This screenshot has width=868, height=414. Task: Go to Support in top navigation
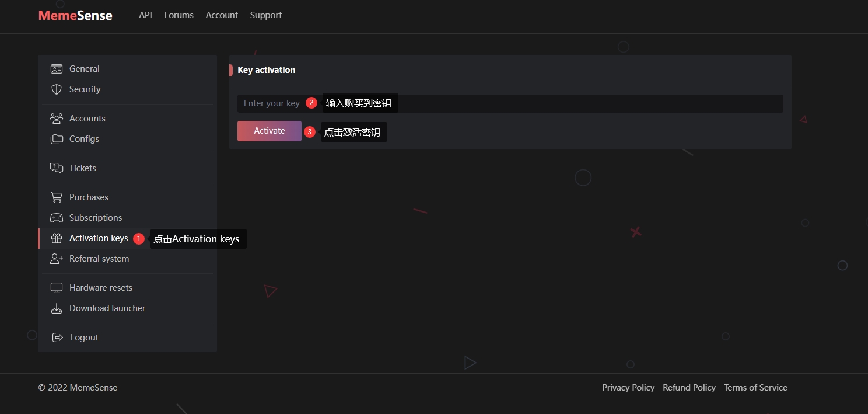click(266, 15)
